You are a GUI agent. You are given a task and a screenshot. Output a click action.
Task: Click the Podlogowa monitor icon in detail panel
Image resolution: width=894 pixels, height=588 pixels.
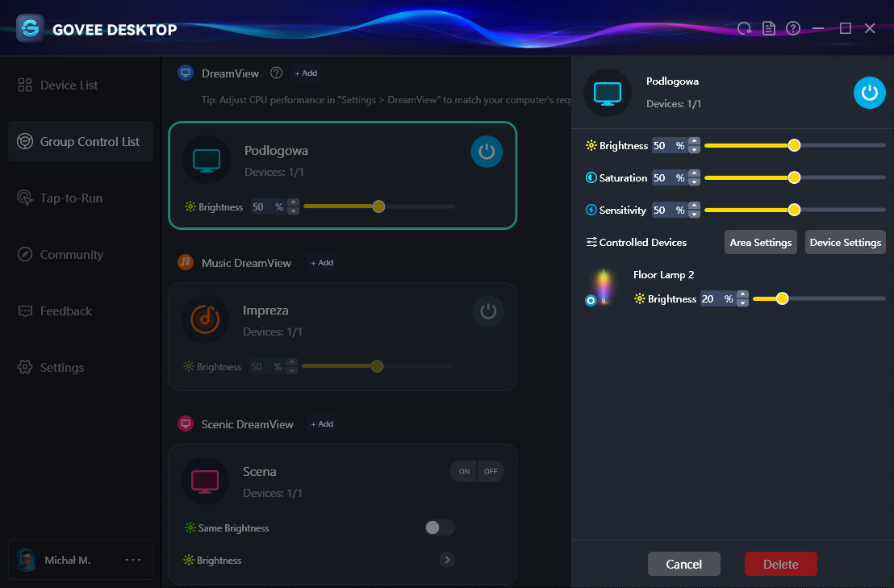point(608,93)
